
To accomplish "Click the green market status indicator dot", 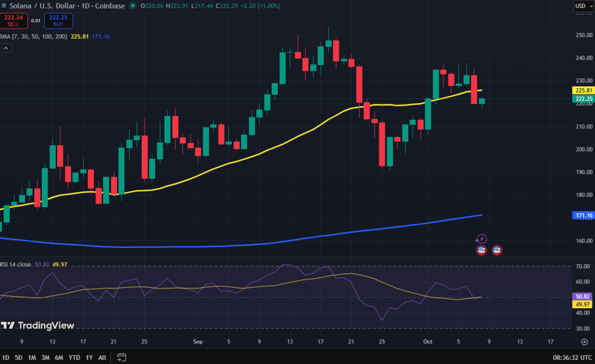I will click(x=133, y=6).
